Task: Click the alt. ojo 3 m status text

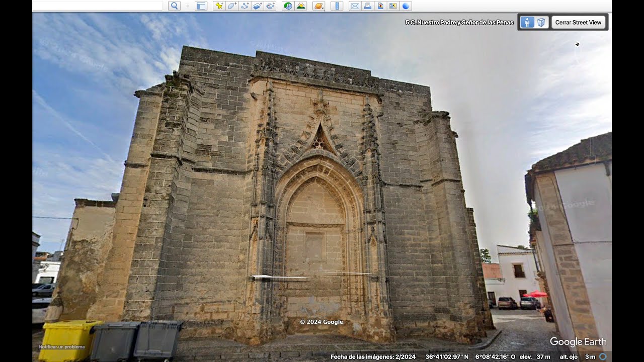Action: (578, 356)
